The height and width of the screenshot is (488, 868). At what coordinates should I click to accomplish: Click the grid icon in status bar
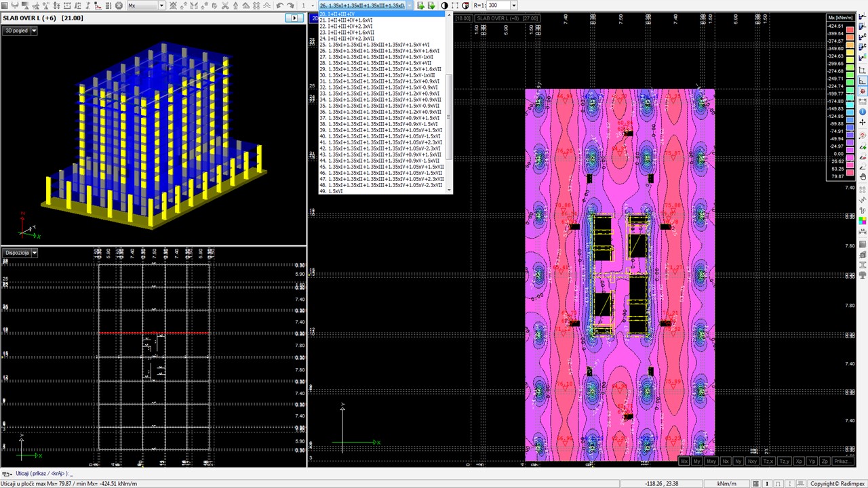pyautogui.click(x=756, y=483)
